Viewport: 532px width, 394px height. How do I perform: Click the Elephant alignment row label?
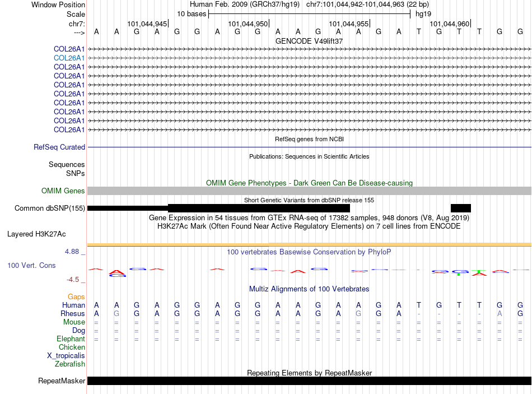[x=71, y=339]
